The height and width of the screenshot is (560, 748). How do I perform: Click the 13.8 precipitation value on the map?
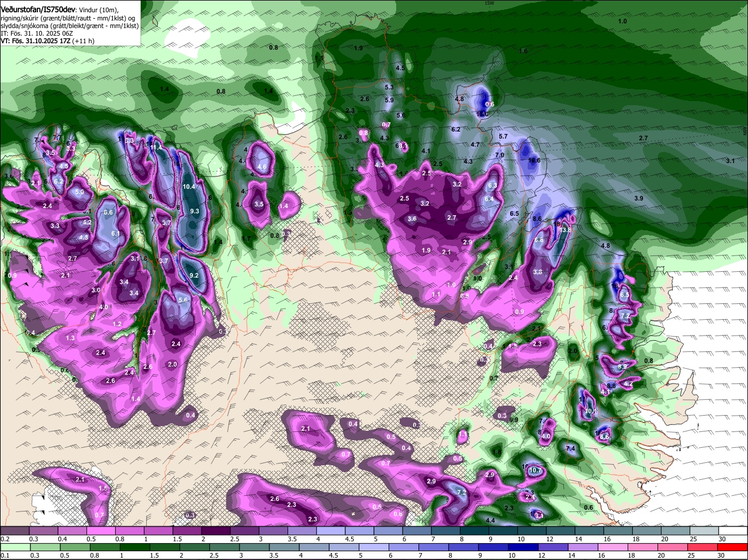(x=565, y=231)
